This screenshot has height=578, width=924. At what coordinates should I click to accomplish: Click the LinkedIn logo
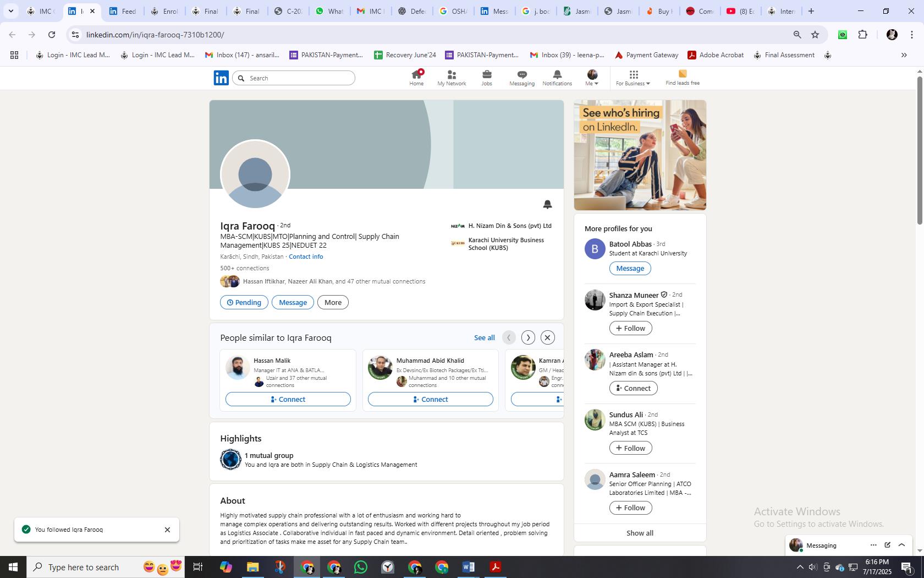click(221, 78)
